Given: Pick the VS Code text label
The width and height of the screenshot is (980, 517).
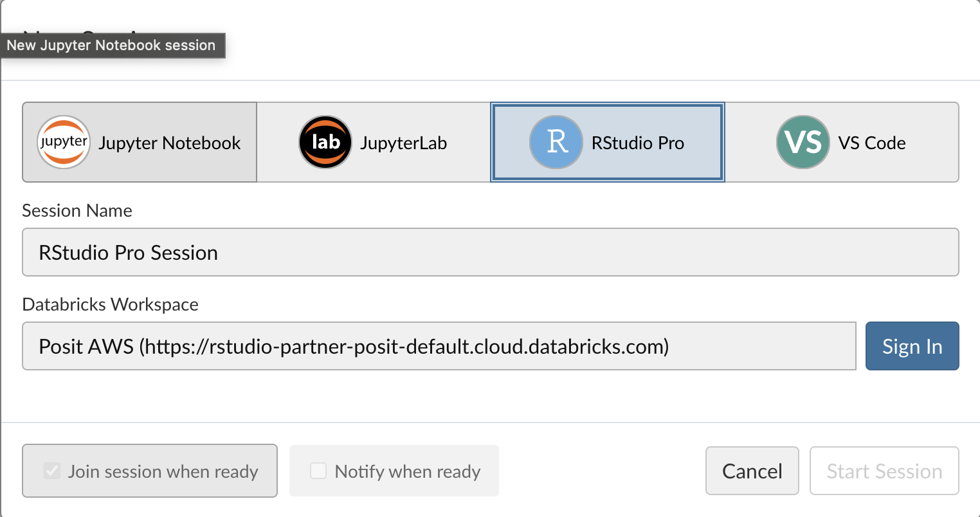Looking at the screenshot, I should coord(871,143).
